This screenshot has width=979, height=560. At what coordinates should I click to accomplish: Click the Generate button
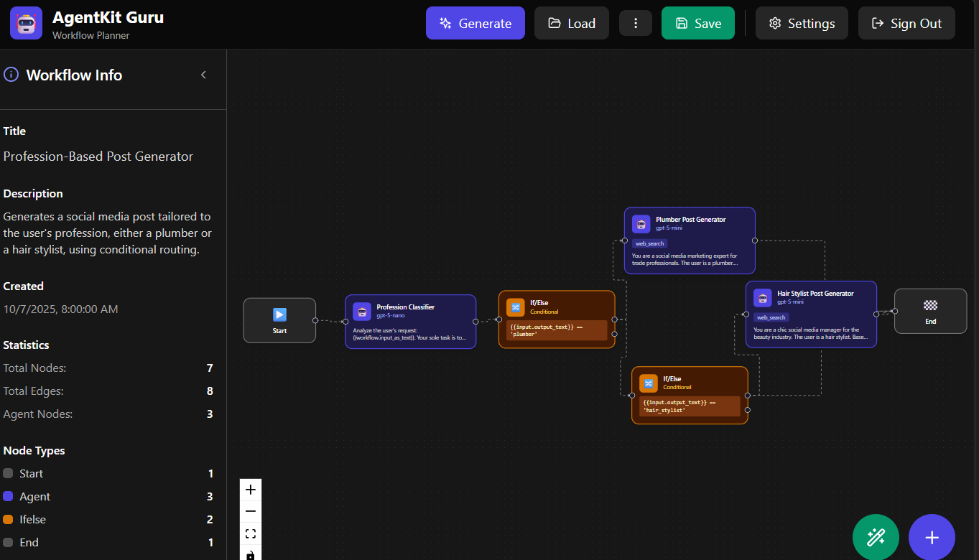475,24
